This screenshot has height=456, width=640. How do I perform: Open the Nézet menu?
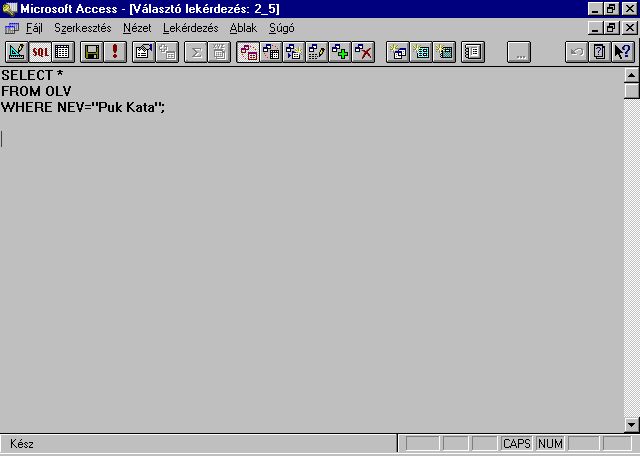(x=137, y=28)
